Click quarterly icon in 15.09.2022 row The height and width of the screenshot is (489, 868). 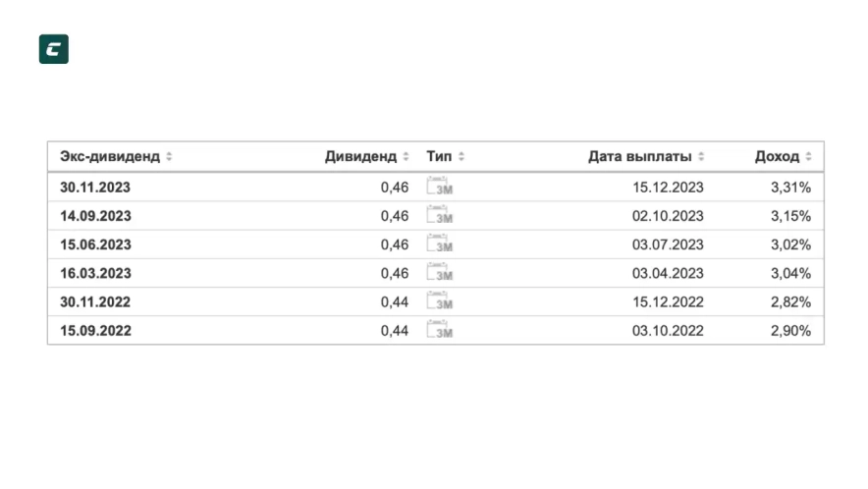pyautogui.click(x=440, y=330)
